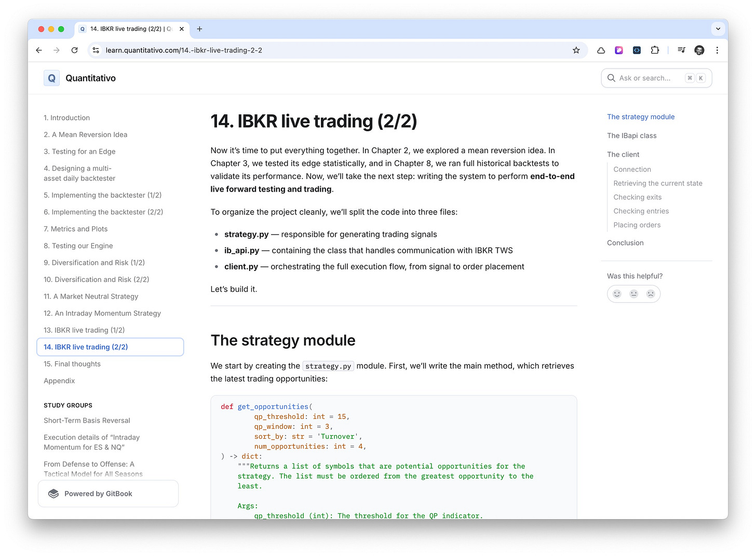Jump to The IBapi class section
The height and width of the screenshot is (556, 756).
pos(632,135)
